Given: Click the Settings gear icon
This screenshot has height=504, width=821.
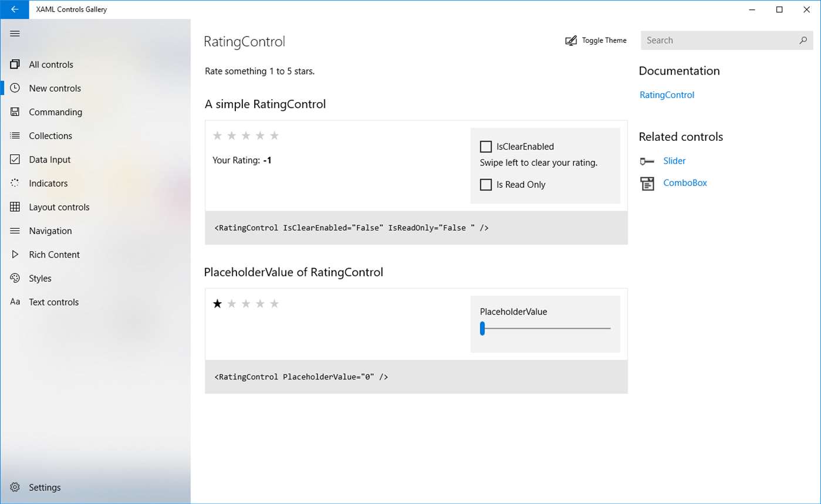Looking at the screenshot, I should (x=15, y=488).
